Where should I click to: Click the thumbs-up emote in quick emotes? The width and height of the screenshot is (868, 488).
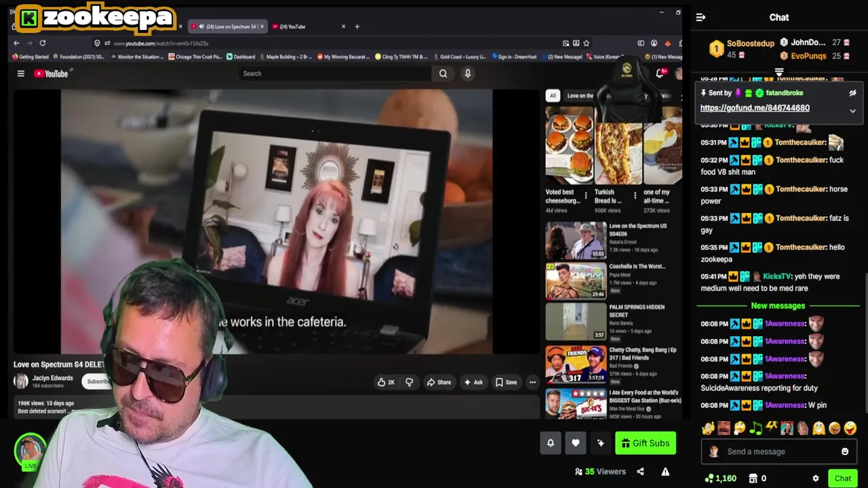(x=708, y=428)
